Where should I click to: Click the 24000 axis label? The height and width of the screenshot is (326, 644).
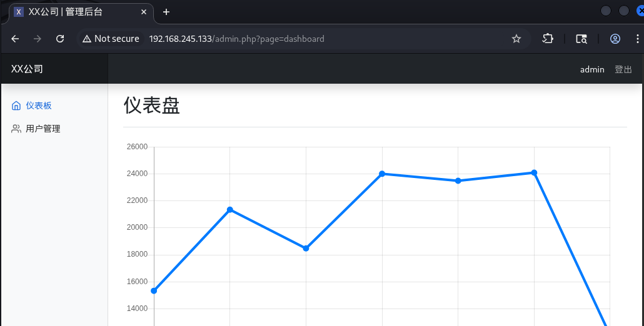click(x=137, y=174)
